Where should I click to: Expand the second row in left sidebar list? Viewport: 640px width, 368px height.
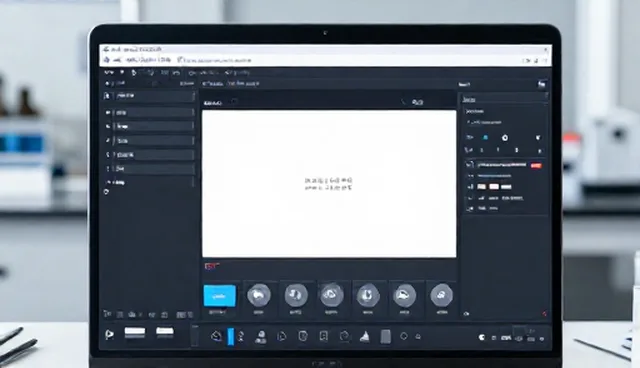coord(149,112)
